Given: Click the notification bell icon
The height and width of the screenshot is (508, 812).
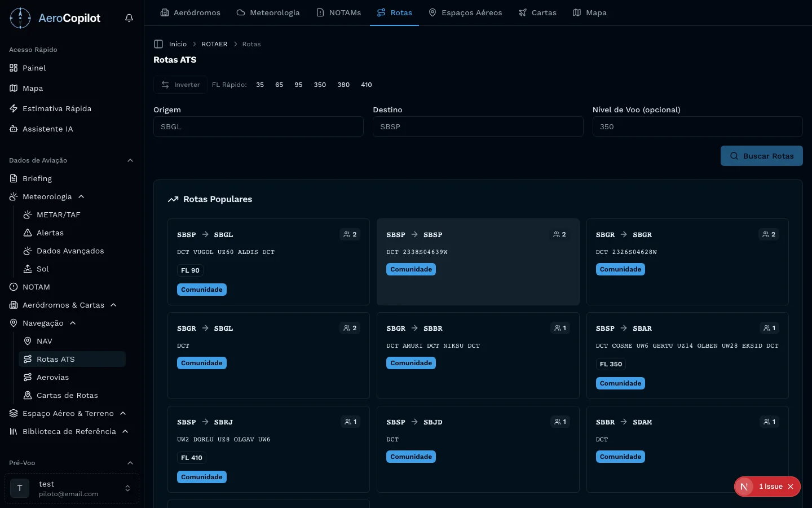Looking at the screenshot, I should tap(129, 18).
